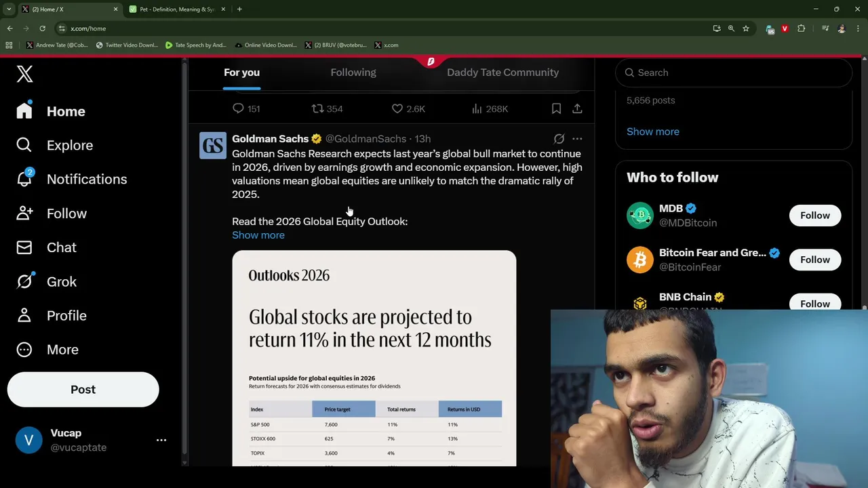The height and width of the screenshot is (488, 868).
Task: Open MDB profile avatar
Action: [639, 216]
